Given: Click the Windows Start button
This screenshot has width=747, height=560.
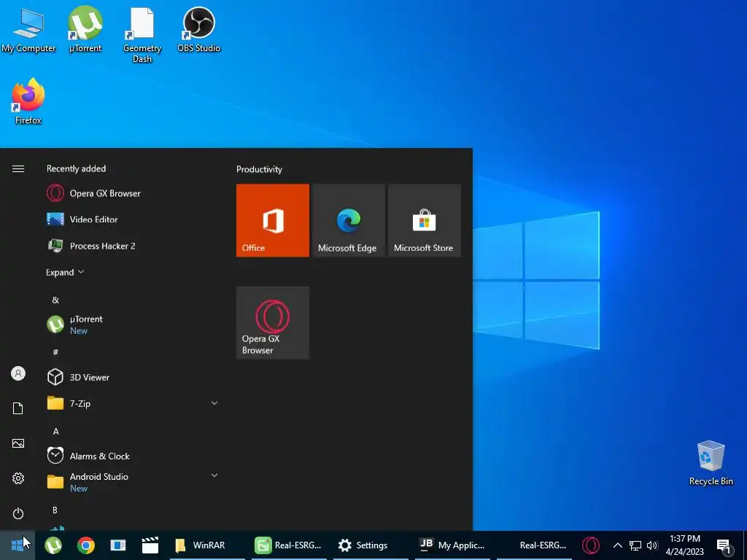Looking at the screenshot, I should tap(18, 545).
